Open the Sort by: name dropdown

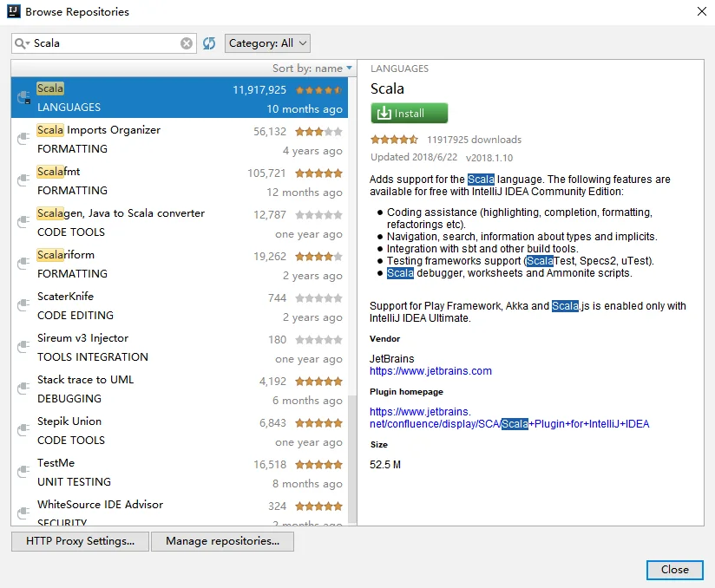(x=312, y=69)
